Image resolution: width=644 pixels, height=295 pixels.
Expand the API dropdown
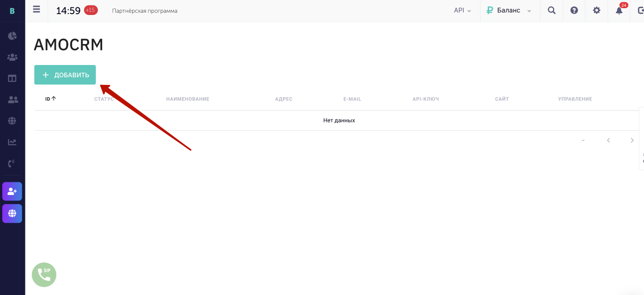pos(462,10)
